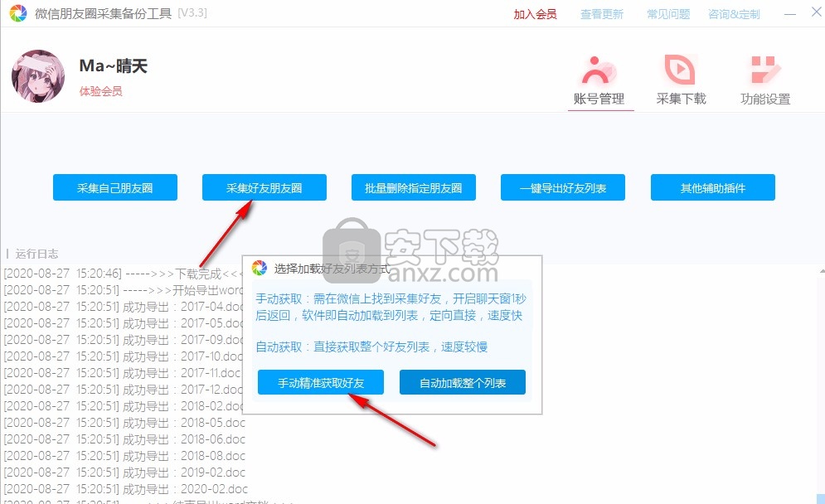Select the log line 成功导出 2019-02.doc
The width and height of the screenshot is (825, 504).
[124, 472]
